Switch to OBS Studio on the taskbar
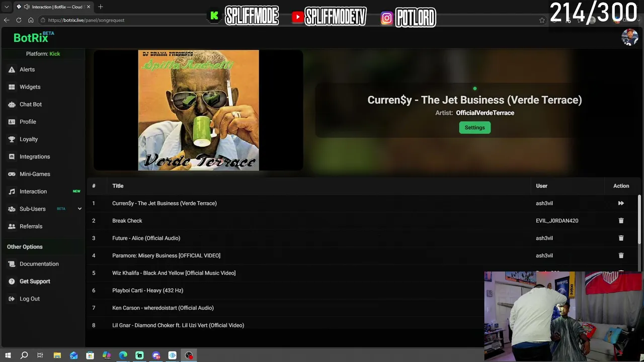This screenshot has height=362, width=644. [189, 355]
